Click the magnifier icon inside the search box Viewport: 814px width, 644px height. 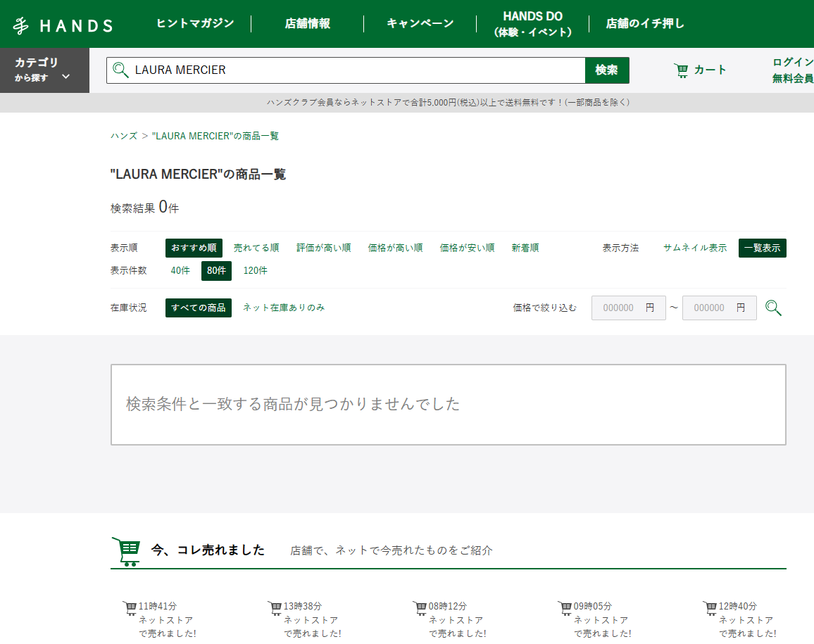coord(120,70)
